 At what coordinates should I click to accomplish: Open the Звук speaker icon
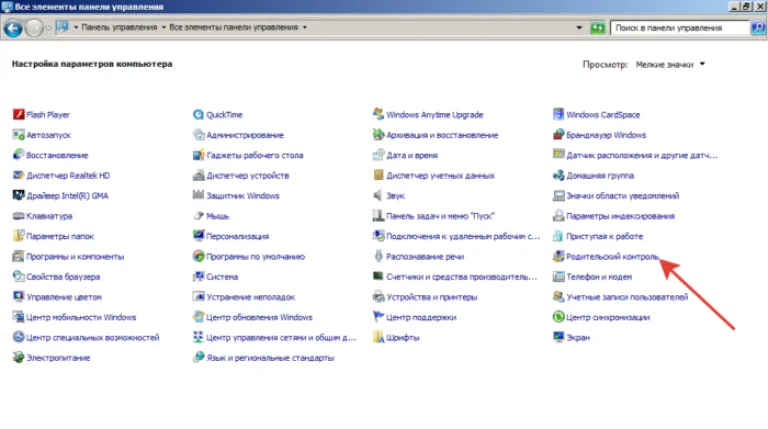(378, 195)
